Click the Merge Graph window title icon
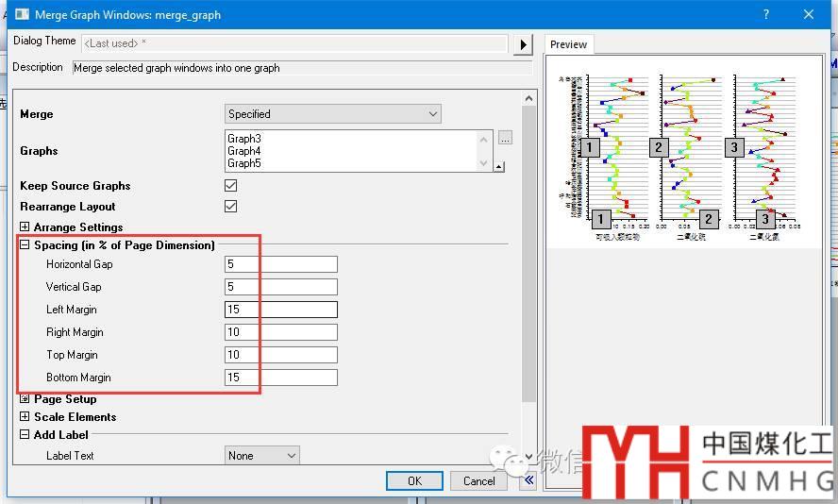 (x=22, y=14)
